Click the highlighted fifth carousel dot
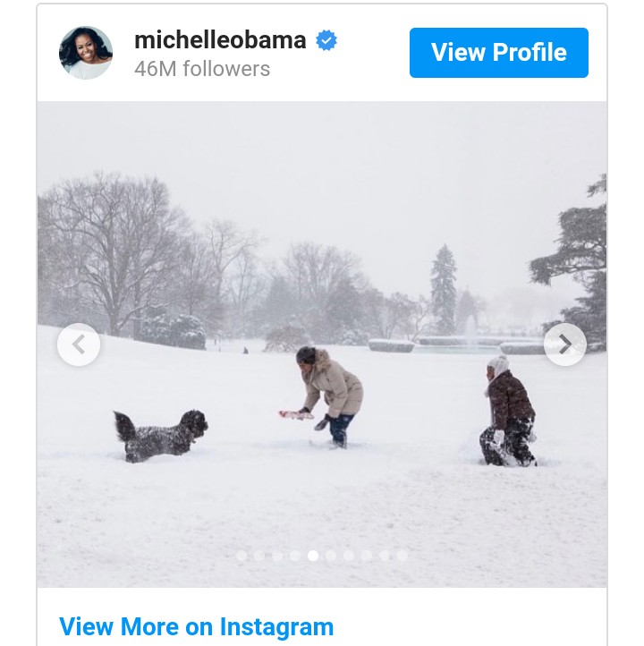The image size is (644, 646). tap(313, 556)
